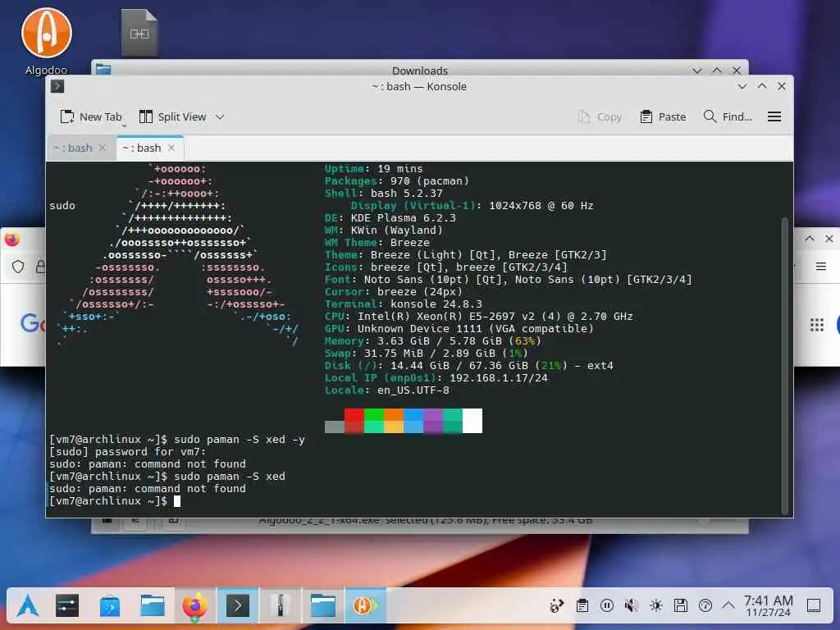Click the Paste toolbar button

663,116
